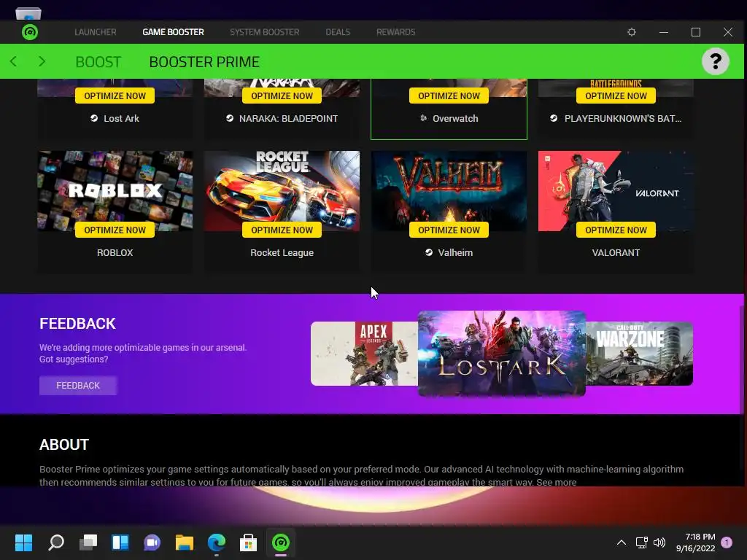Click the VALORANT title label

pos(616,253)
